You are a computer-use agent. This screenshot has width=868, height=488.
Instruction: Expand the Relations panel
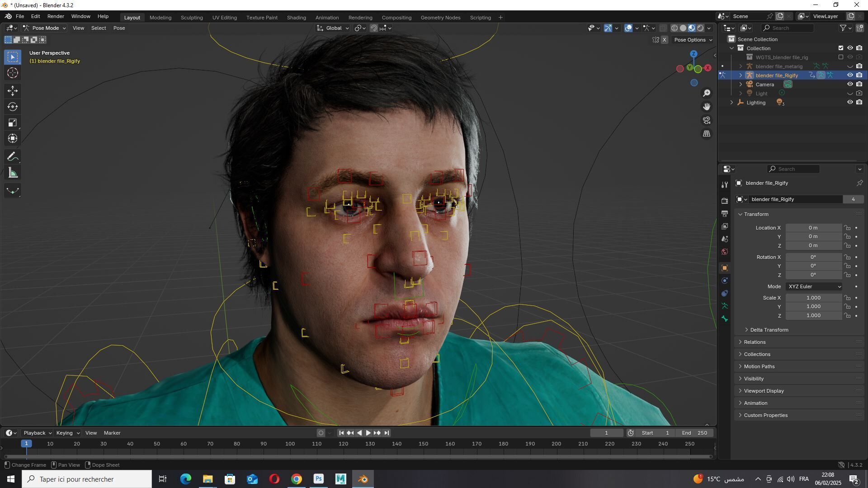[x=755, y=342]
